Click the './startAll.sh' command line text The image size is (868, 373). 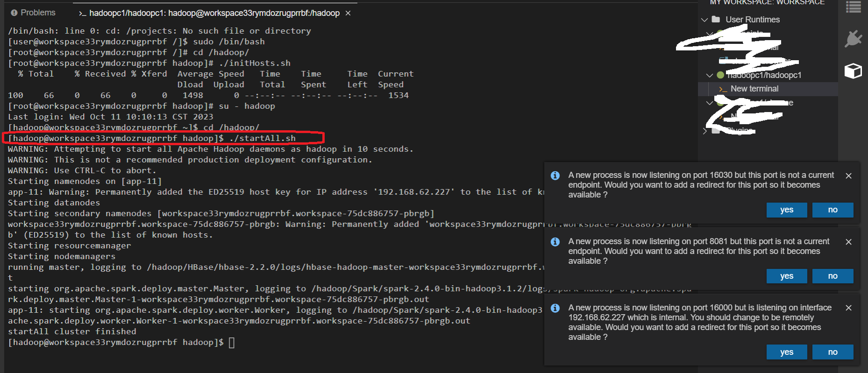pos(263,138)
